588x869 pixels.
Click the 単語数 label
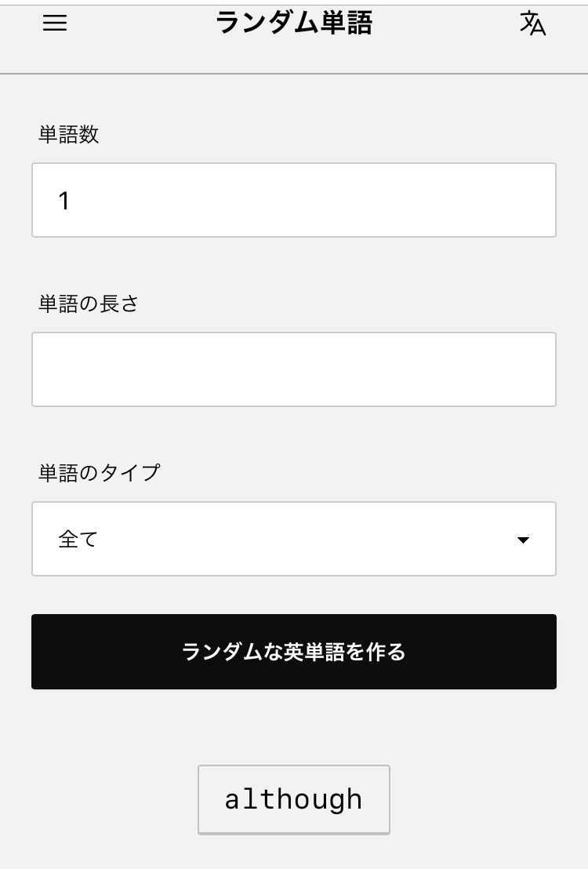click(x=69, y=135)
